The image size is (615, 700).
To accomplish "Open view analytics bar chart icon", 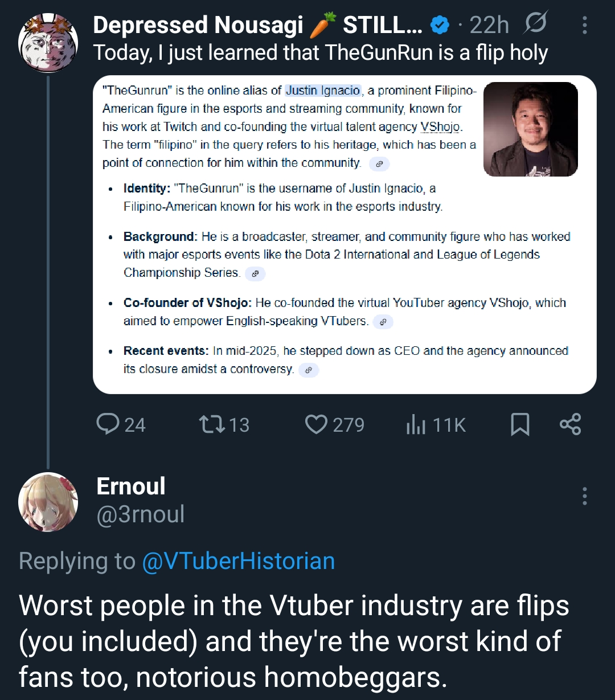I will (x=416, y=424).
